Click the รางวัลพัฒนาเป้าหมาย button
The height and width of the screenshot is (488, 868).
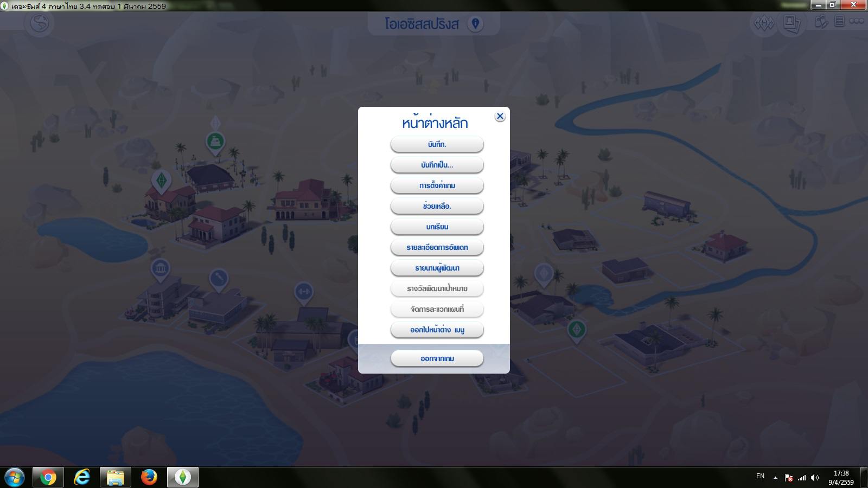coord(437,288)
